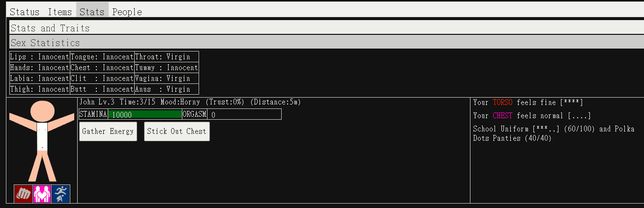This screenshot has height=208, width=644.
Task: Select the Stats tab
Action: (92, 12)
